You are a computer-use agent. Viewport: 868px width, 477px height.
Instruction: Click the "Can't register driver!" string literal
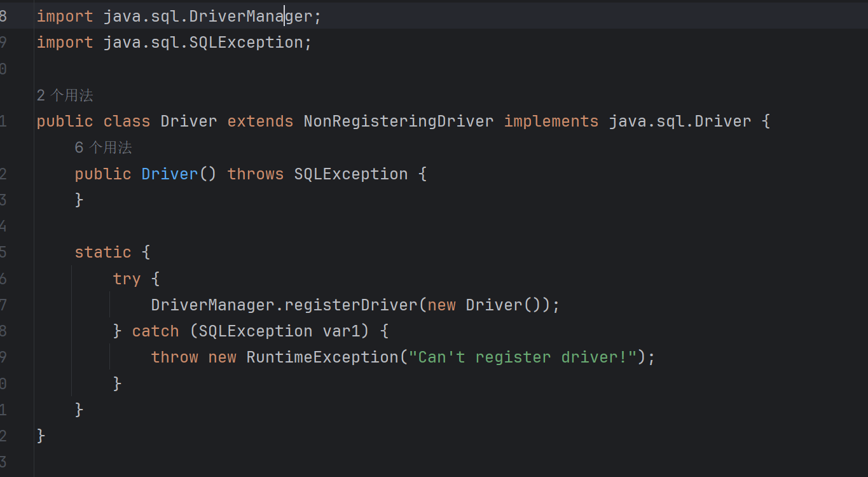pos(523,357)
